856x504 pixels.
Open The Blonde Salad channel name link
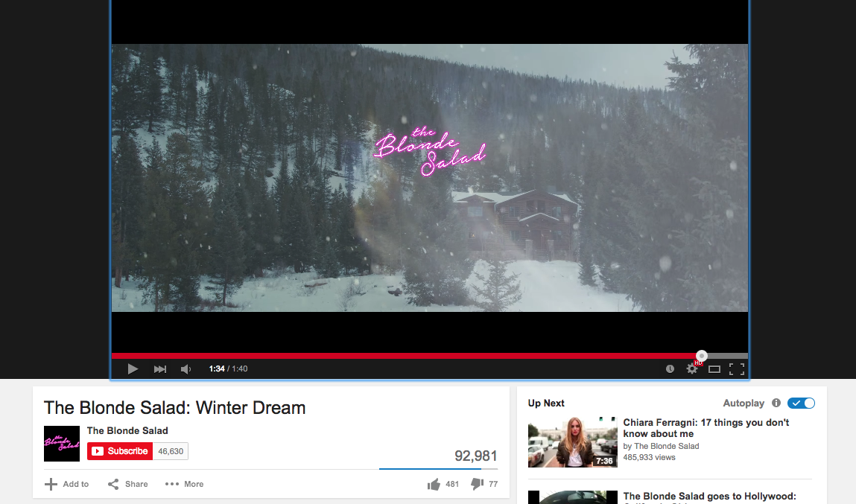[127, 430]
